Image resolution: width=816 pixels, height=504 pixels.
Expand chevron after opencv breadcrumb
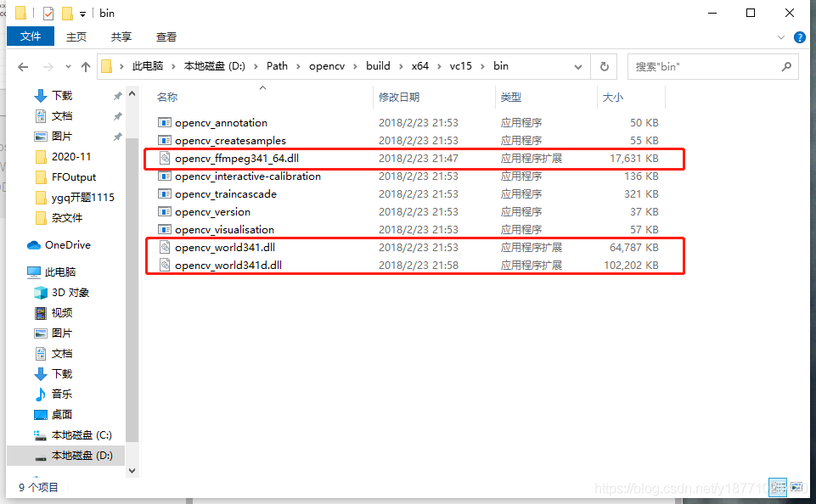click(355, 66)
